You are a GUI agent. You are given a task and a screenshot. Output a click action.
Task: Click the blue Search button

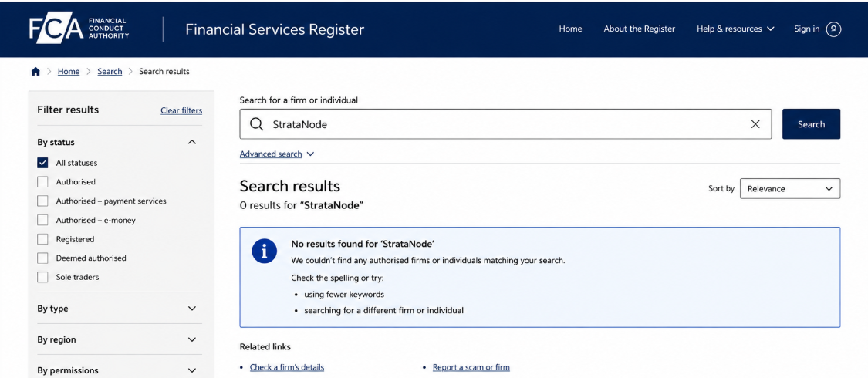pos(811,124)
